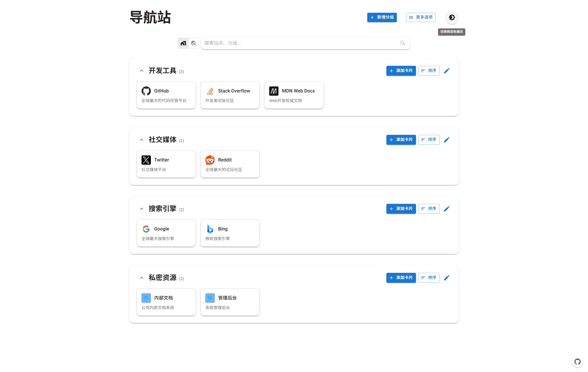This screenshot has width=588, height=372.
Task: Click 添加卡片 in the 搜索引擎 group
Action: (x=401, y=208)
